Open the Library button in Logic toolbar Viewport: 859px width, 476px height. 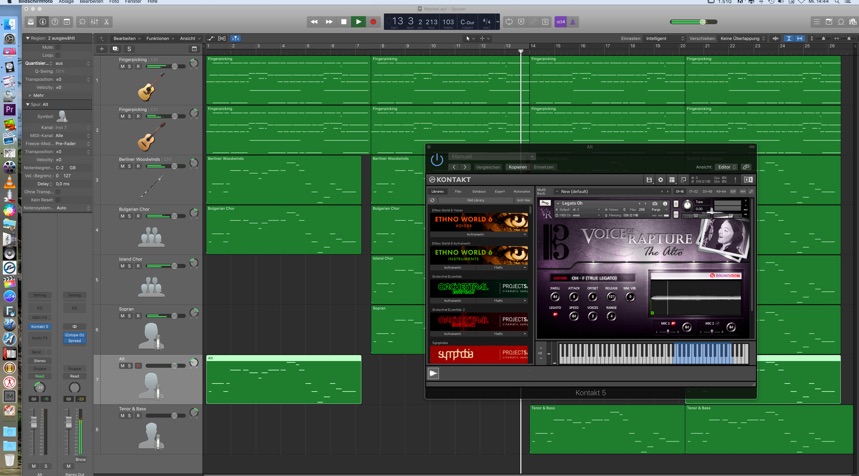pyautogui.click(x=31, y=22)
